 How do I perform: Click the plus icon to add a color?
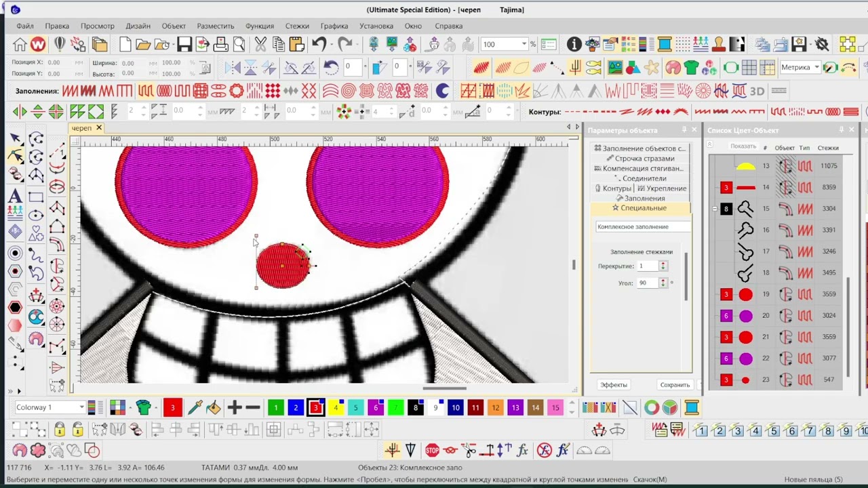point(235,407)
